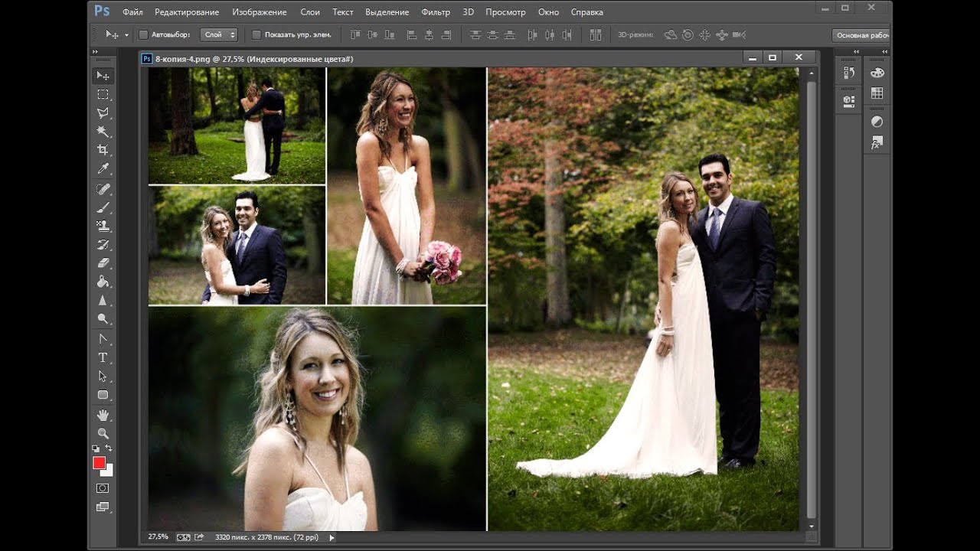Click the zoom percentage field 27,5%
The width and height of the screenshot is (980, 551).
click(158, 537)
